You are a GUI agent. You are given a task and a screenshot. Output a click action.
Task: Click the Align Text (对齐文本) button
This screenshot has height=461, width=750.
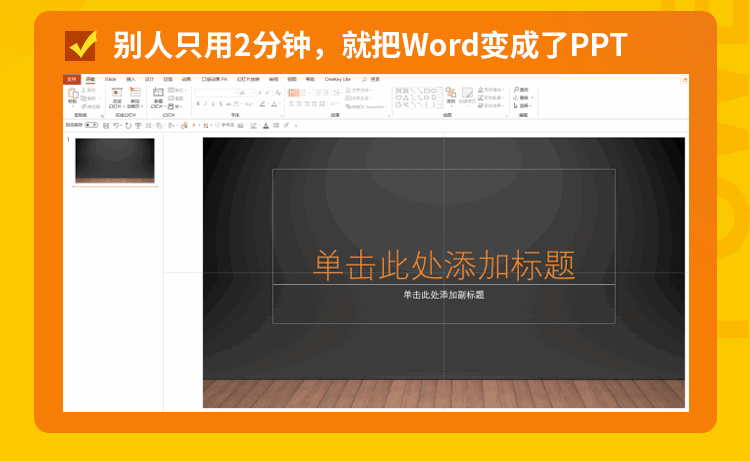click(356, 98)
